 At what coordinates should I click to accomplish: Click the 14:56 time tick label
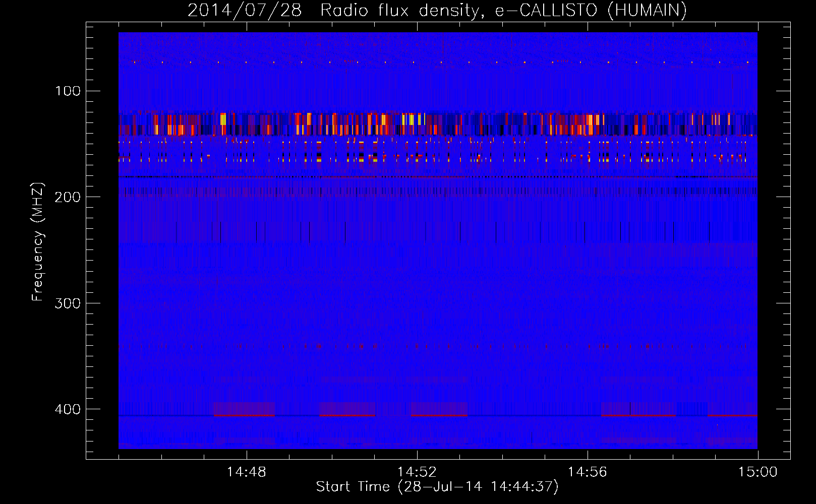tap(588, 472)
